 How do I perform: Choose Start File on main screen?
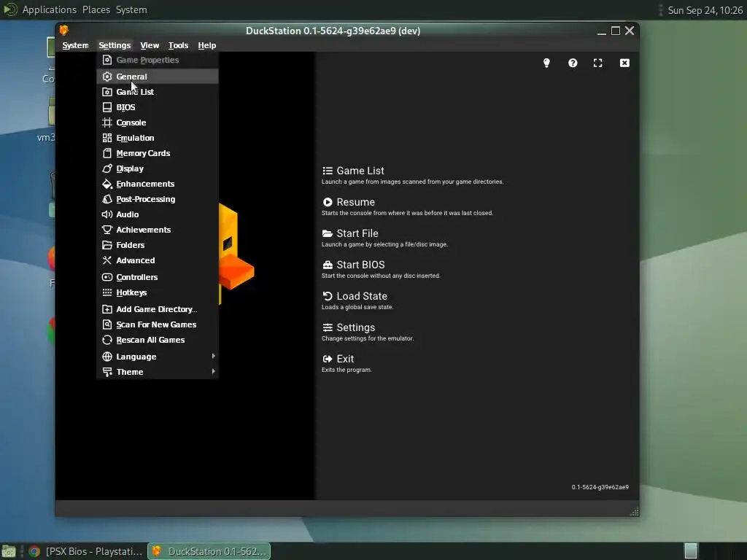(384, 238)
